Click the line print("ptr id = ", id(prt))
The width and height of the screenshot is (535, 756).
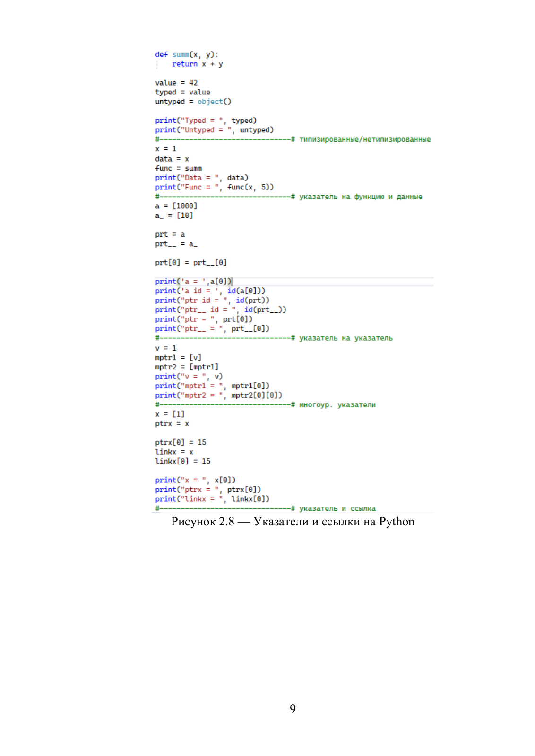point(212,301)
